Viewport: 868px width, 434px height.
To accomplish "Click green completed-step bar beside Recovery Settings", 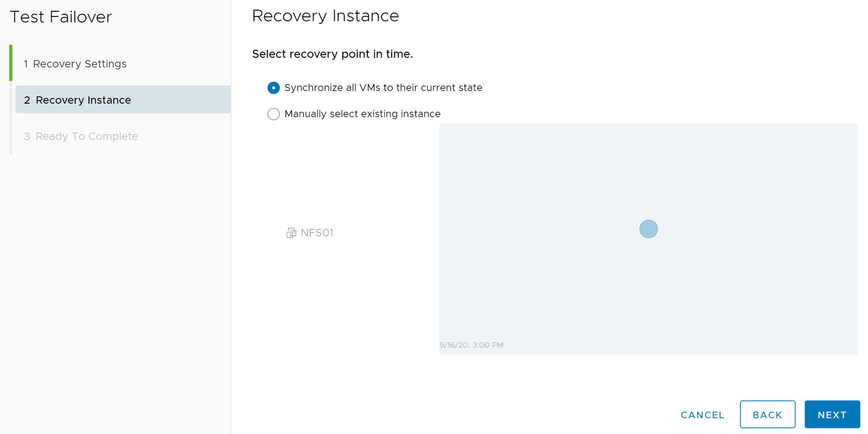I will pos(11,63).
